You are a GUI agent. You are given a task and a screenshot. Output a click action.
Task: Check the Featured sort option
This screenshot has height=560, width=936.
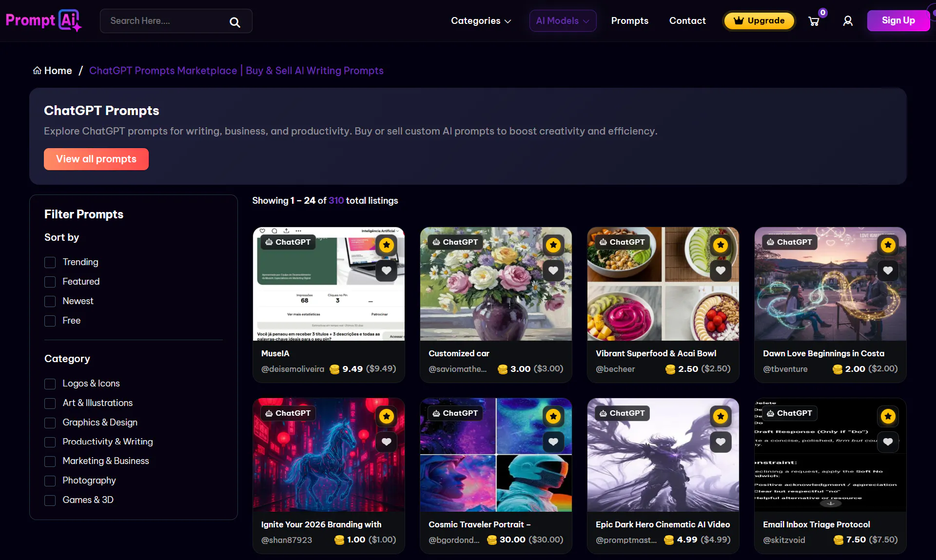click(x=50, y=282)
